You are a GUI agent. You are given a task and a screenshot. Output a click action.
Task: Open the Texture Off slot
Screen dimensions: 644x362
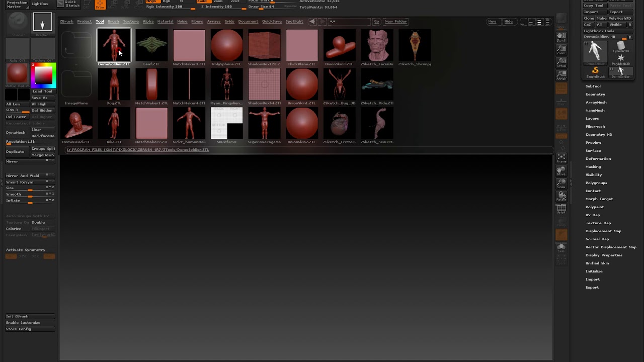click(43, 49)
